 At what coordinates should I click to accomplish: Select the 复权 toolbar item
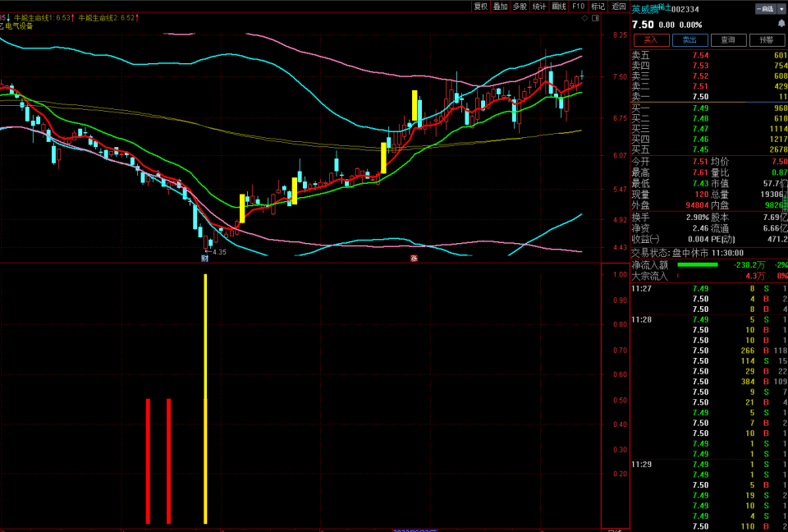point(481,6)
